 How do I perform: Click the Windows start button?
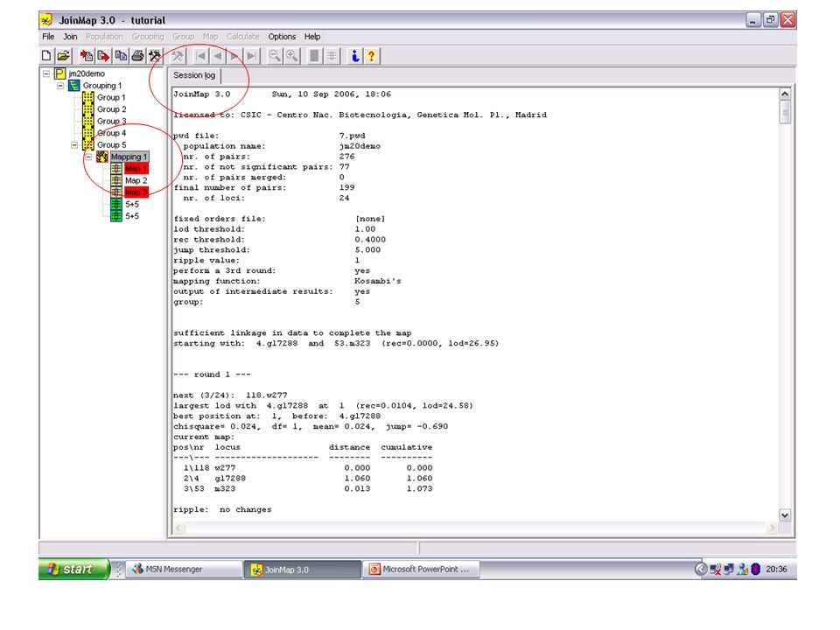[x=73, y=569]
